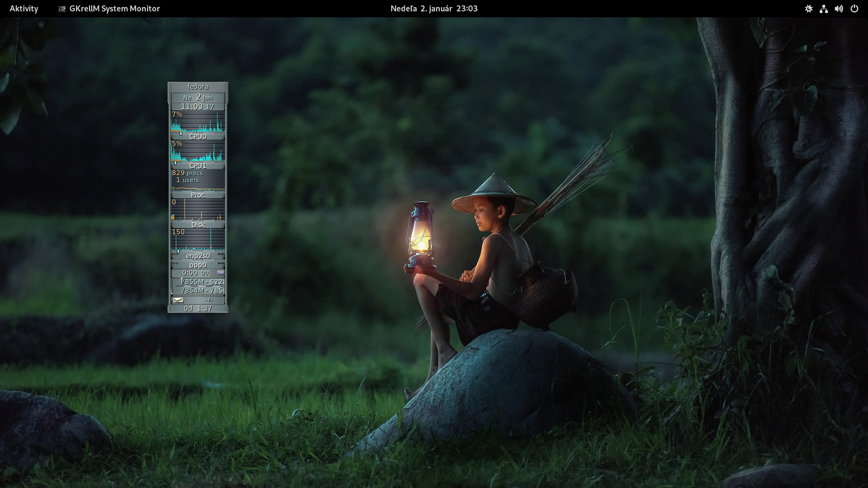Open the wired network status icon
This screenshot has width=868, height=488.
(x=824, y=9)
